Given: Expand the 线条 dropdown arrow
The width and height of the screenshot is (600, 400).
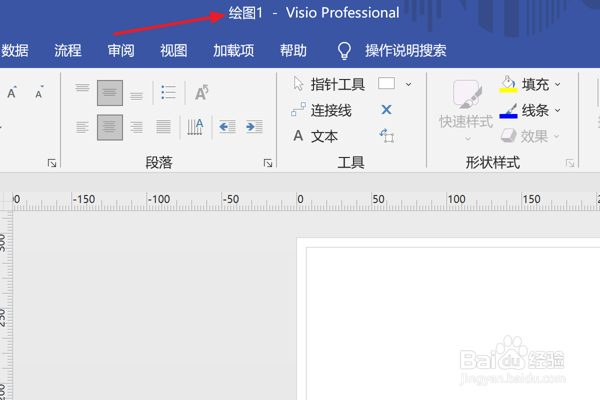Looking at the screenshot, I should (558, 111).
